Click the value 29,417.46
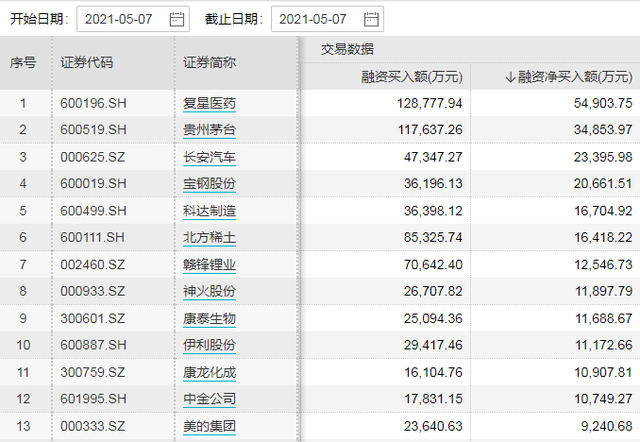 coord(433,345)
